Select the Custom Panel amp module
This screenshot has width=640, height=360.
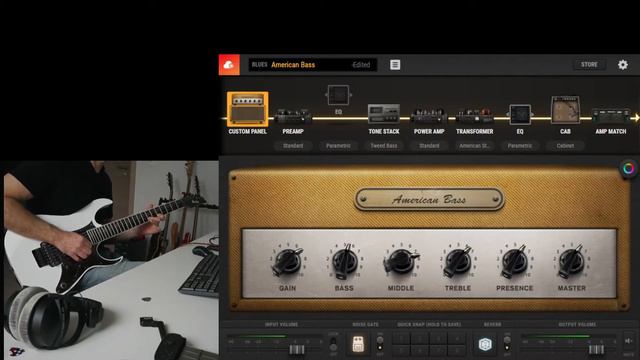[248, 109]
